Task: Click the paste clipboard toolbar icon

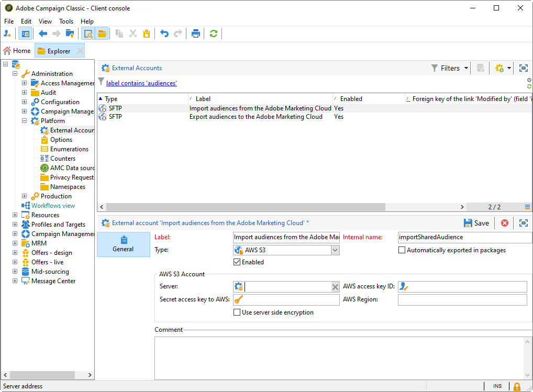Action: 147,33
